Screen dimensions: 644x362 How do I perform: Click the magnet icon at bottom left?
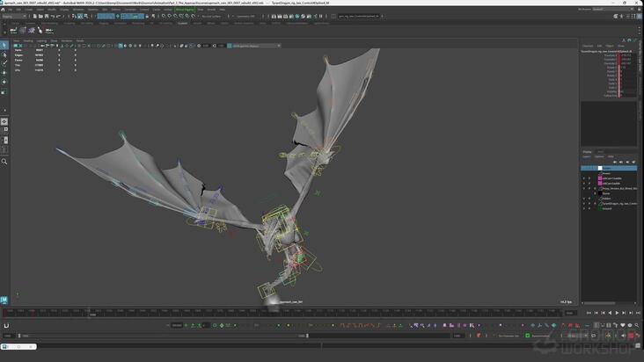(6, 325)
